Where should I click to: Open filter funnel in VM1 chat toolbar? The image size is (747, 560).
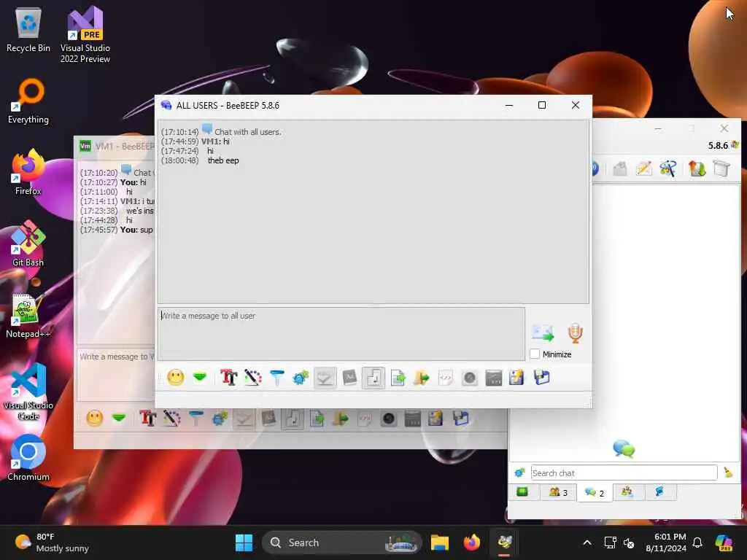[196, 418]
